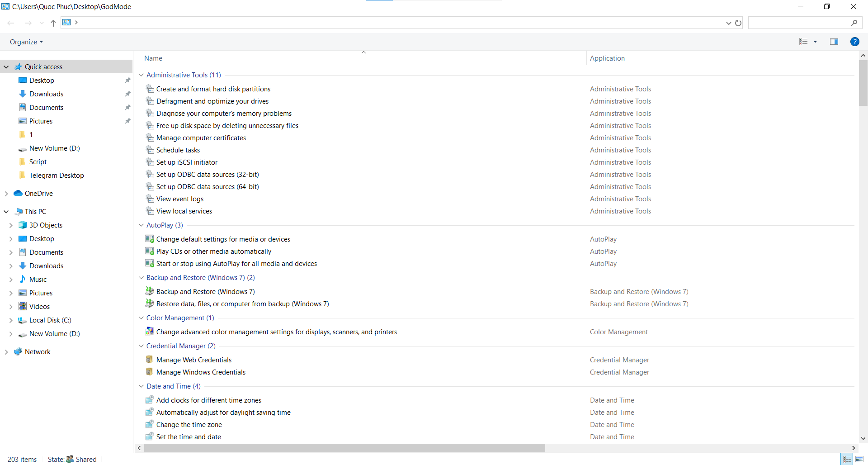This screenshot has width=868, height=465.
Task: Select Videos under This PC
Action: click(39, 307)
